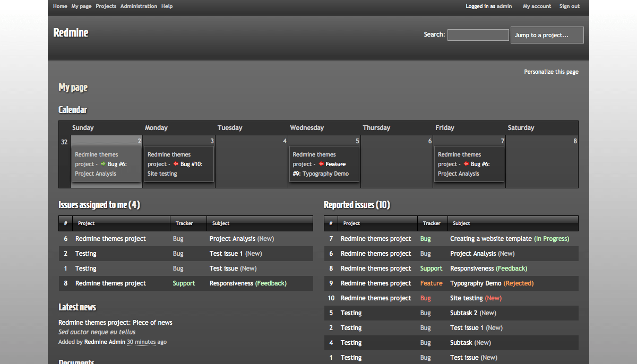Click day number 4 under Tuesday
637x364 pixels.
click(x=285, y=141)
